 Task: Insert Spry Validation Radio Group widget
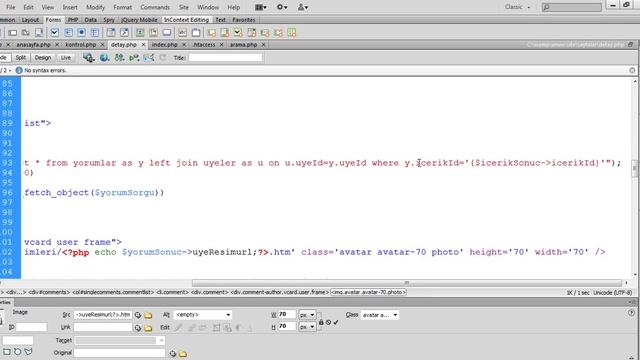pyautogui.click(x=291, y=33)
